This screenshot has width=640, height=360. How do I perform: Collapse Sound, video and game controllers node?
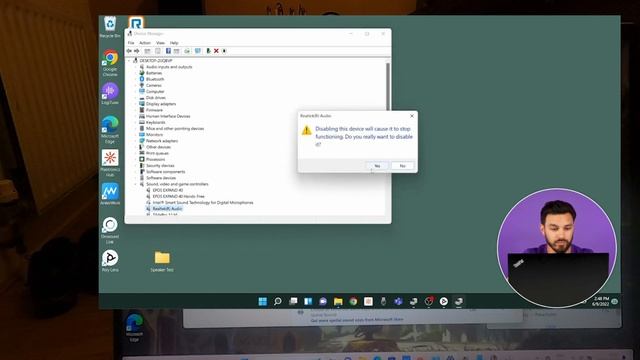[x=136, y=184]
